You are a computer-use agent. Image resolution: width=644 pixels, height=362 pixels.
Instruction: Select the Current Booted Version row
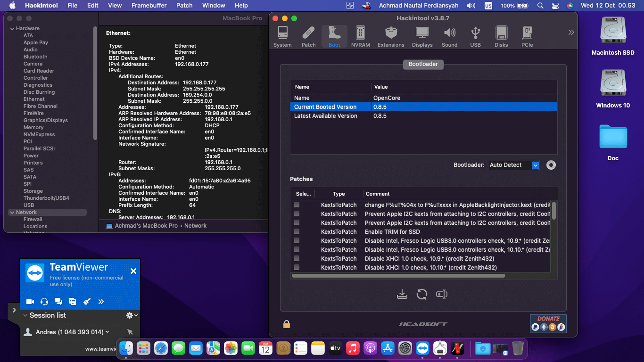(x=423, y=107)
